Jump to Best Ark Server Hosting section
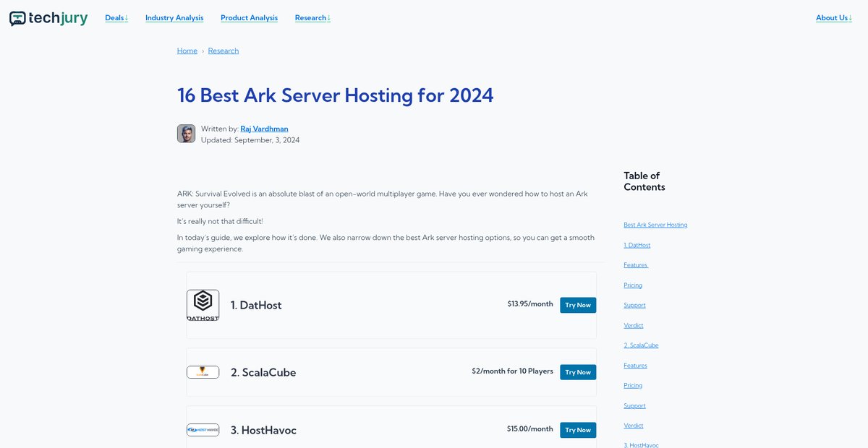868x448 pixels. point(655,225)
